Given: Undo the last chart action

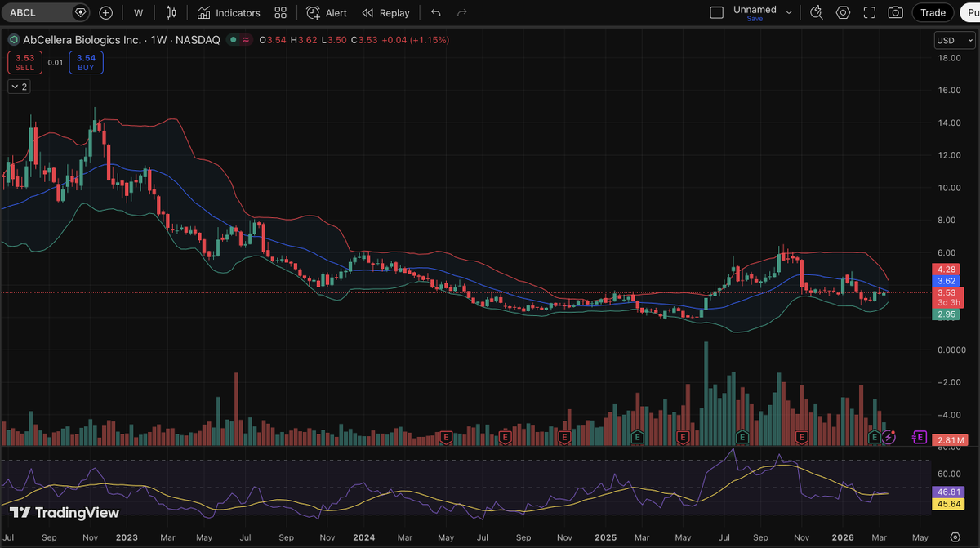Looking at the screenshot, I should click(436, 12).
